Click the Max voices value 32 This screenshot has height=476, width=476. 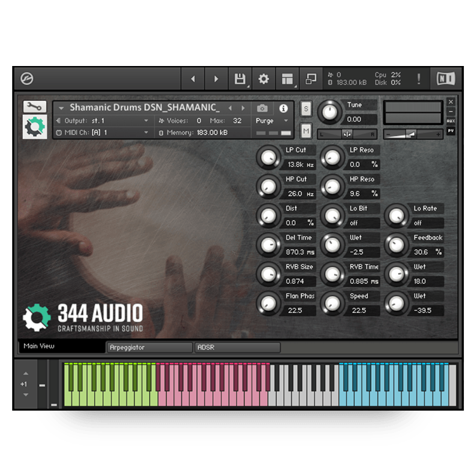pyautogui.click(x=237, y=121)
